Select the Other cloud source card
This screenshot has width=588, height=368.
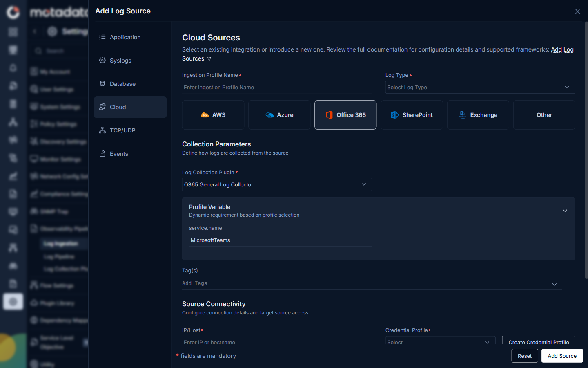tap(544, 115)
